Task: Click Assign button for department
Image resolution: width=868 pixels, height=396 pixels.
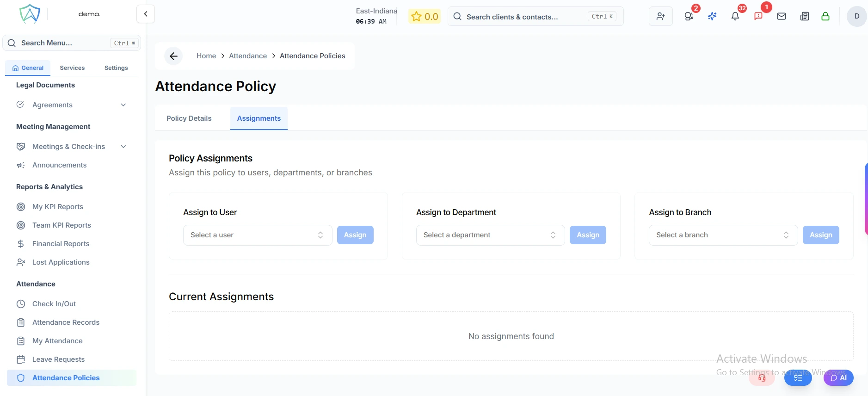Action: click(x=588, y=235)
